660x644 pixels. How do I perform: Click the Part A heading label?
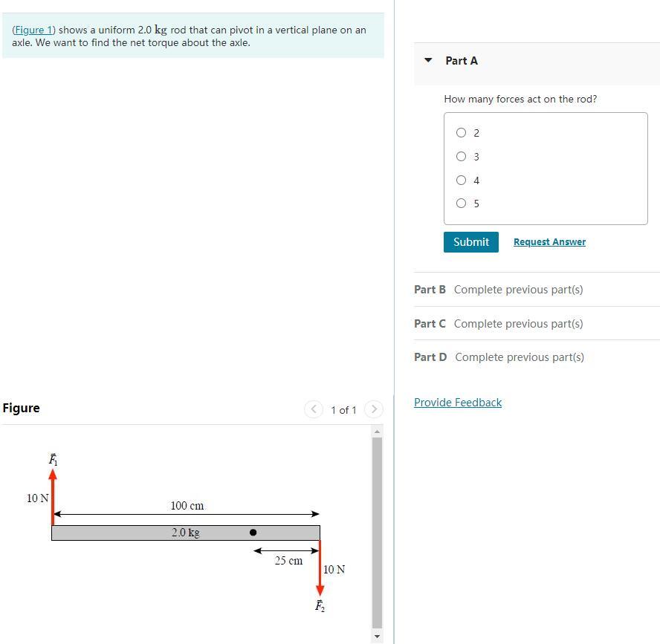tap(462, 60)
